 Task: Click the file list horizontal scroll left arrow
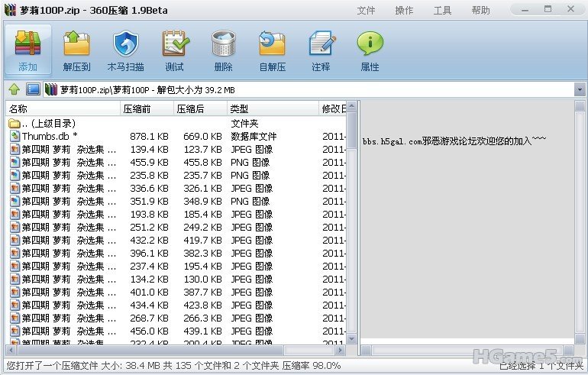[x=11, y=351]
